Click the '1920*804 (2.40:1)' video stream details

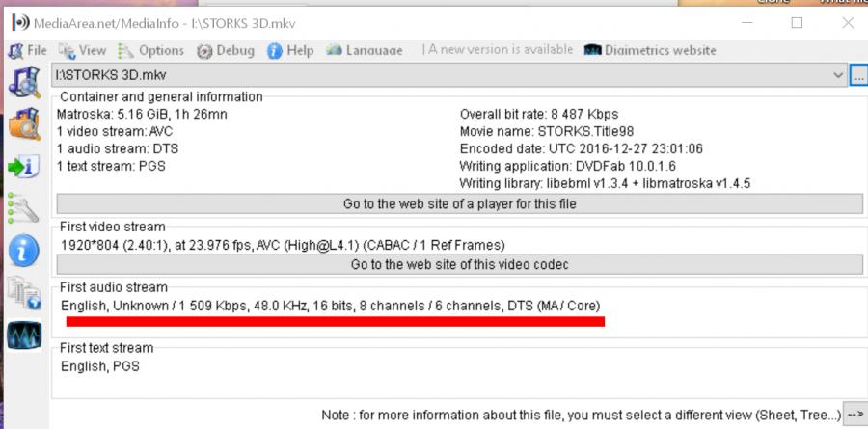click(283, 245)
